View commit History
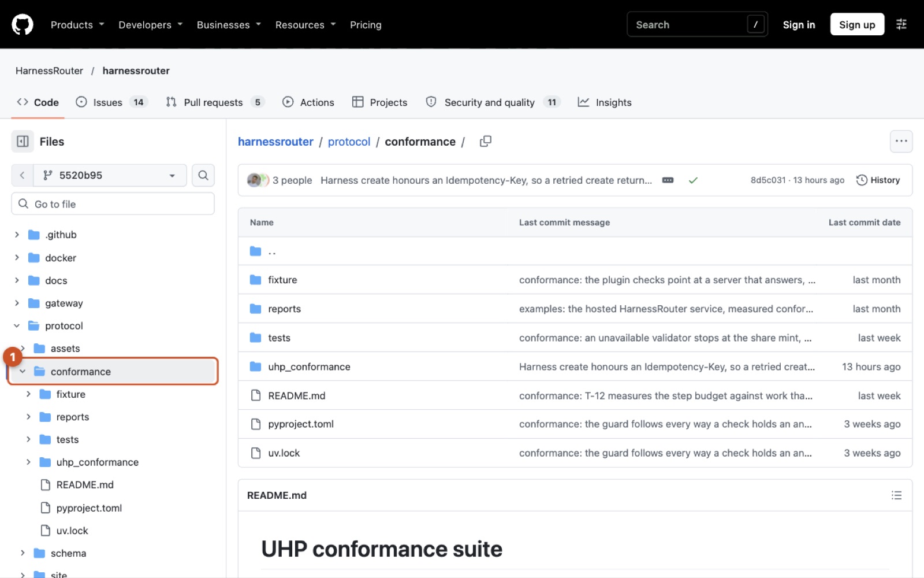 878,180
